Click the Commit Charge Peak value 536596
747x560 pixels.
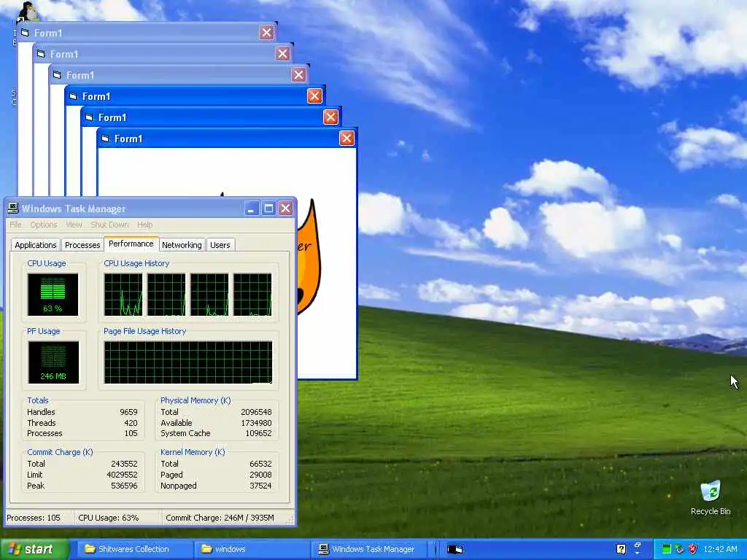click(124, 486)
